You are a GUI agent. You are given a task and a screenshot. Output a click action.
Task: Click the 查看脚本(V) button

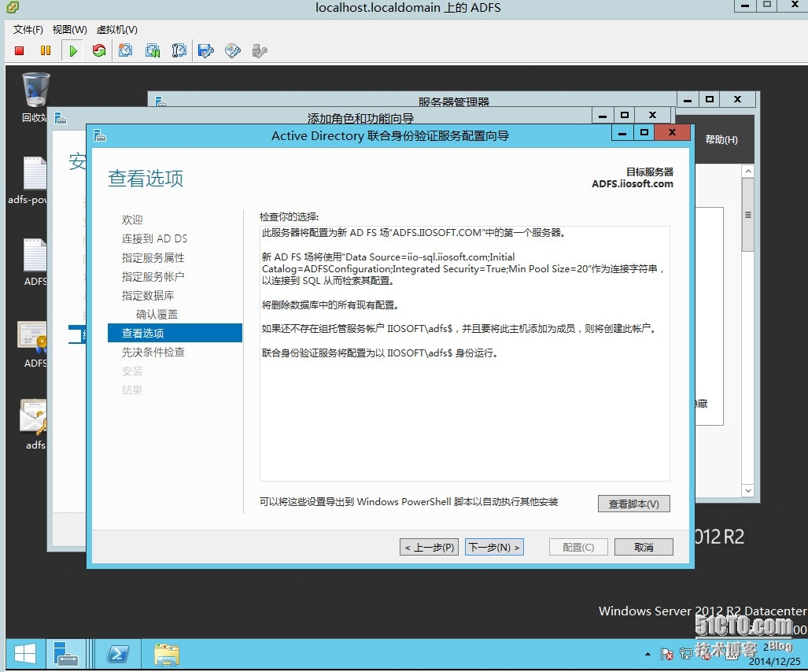tap(634, 504)
